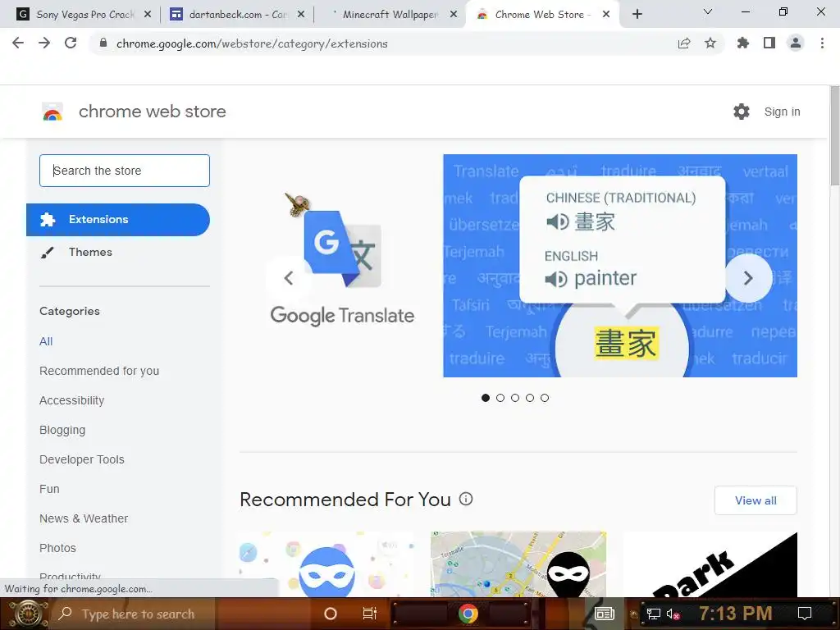Open the Chrome profile avatar

(796, 43)
